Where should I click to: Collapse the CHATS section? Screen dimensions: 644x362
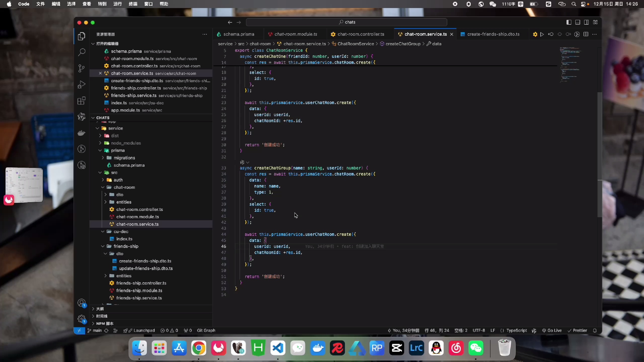pyautogui.click(x=102, y=118)
